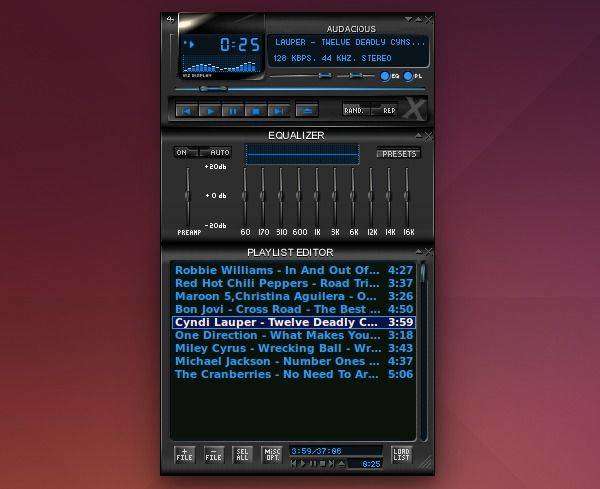Viewport: 600px width, 489px height.
Task: Select Miley Cyrus - Wrecking Ball track
Action: click(293, 348)
